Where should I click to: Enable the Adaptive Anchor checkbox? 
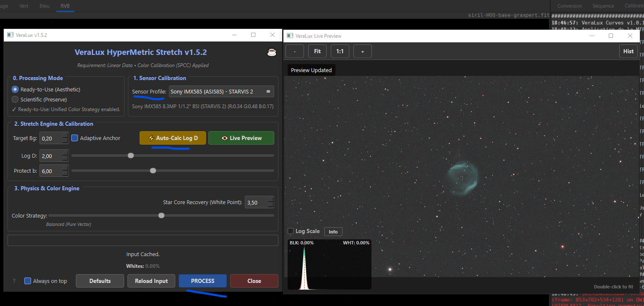(75, 138)
